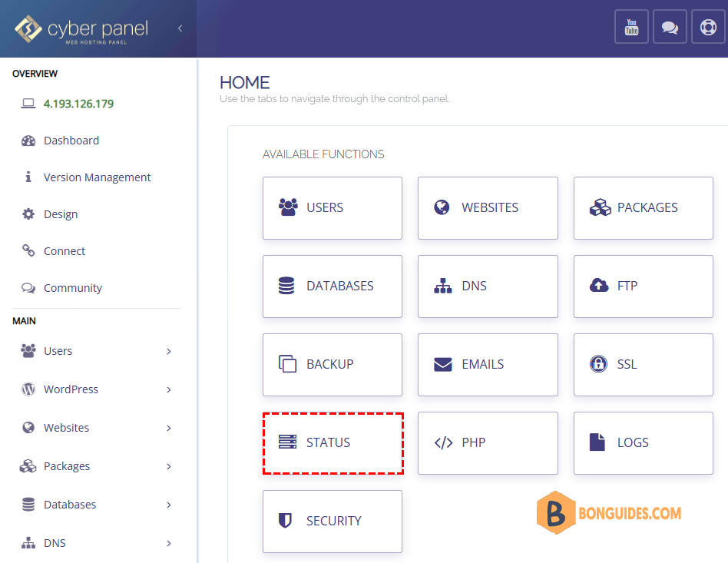Open the DNS function tile
728x563 pixels.
coord(488,286)
